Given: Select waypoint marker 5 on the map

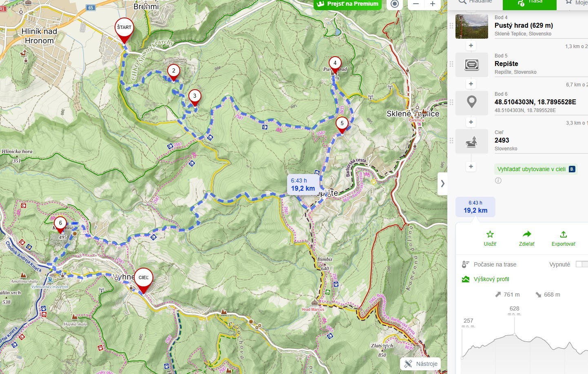Looking at the screenshot, I should click(x=342, y=125).
